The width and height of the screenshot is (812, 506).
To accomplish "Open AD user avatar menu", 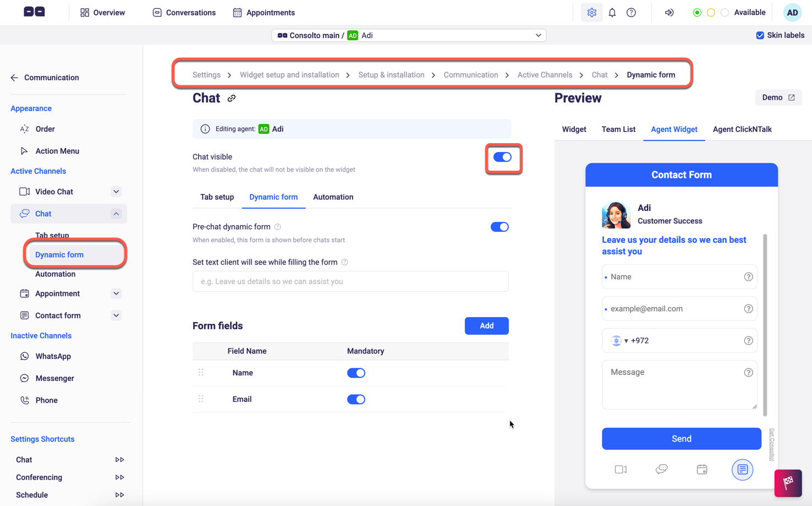I will pyautogui.click(x=792, y=13).
